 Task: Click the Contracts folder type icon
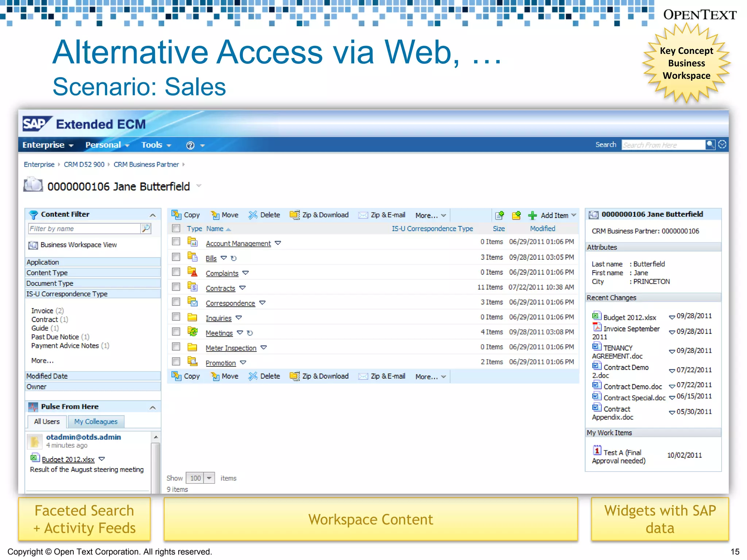[x=192, y=287]
